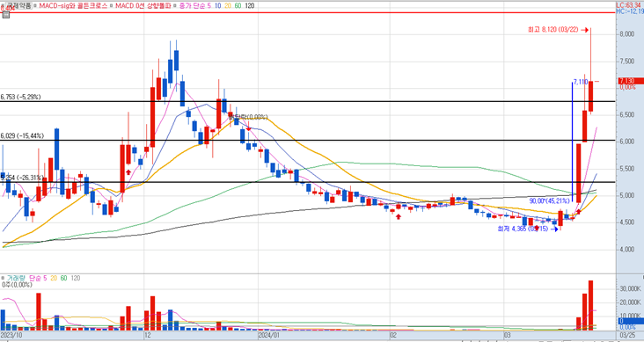Click the 6,753 (-5.29%) horizontal line label
Image resolution: width=644 pixels, height=342 pixels.
pos(20,98)
